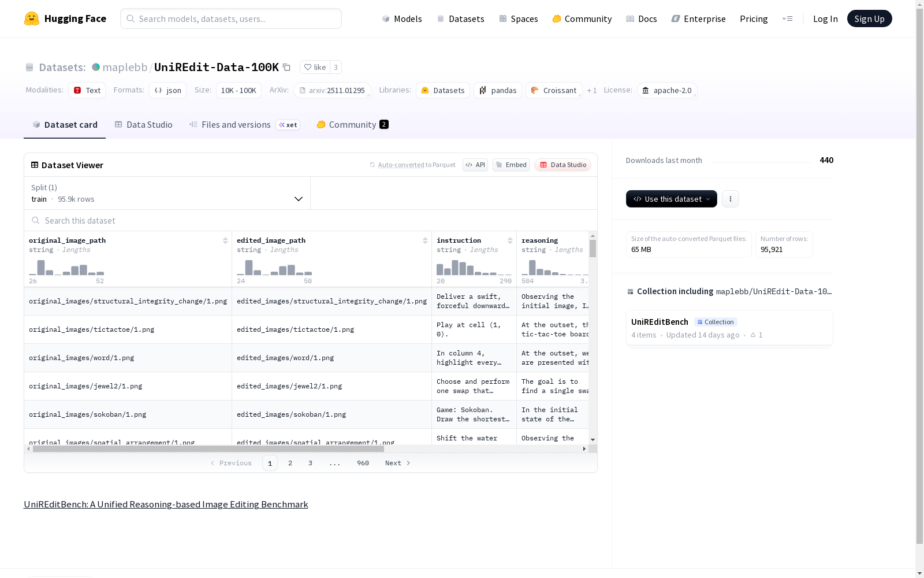The image size is (924, 578).
Task: Click the like heart button
Action: [315, 67]
